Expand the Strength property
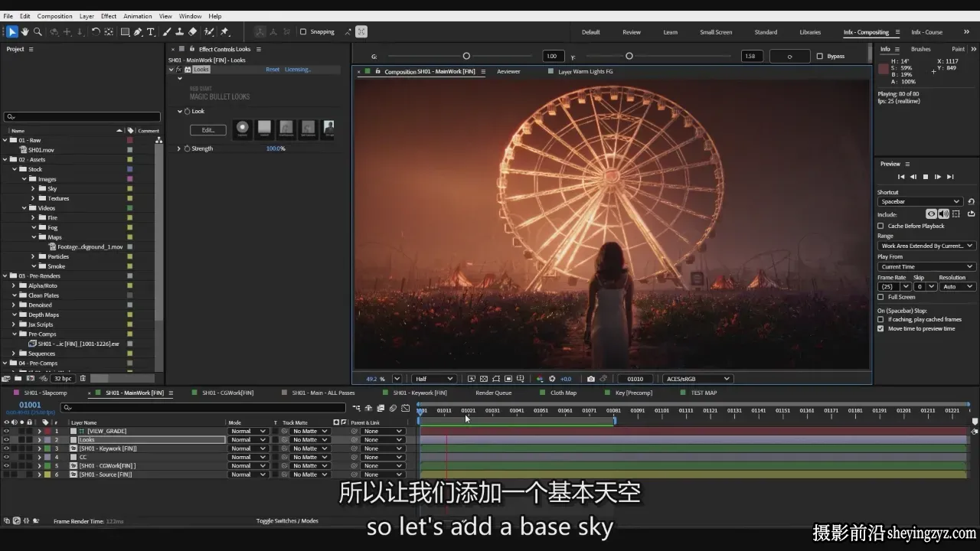Viewport: 980px width, 551px height. [179, 148]
